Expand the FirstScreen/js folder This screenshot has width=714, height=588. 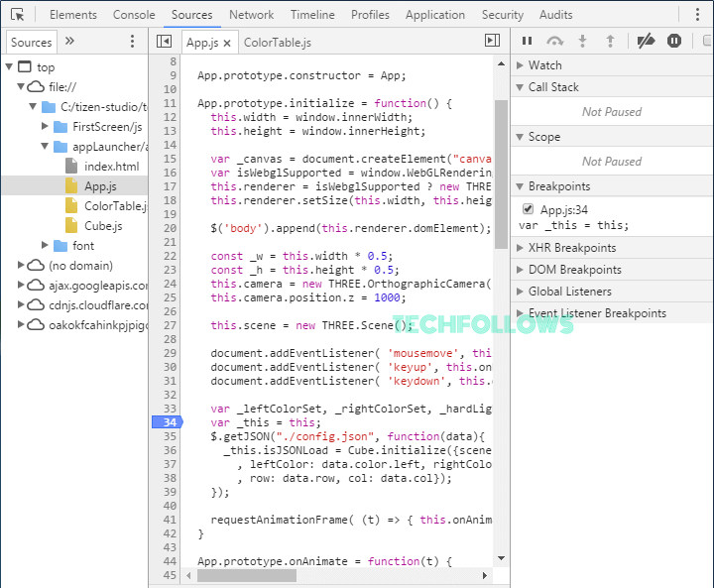pos(45,126)
